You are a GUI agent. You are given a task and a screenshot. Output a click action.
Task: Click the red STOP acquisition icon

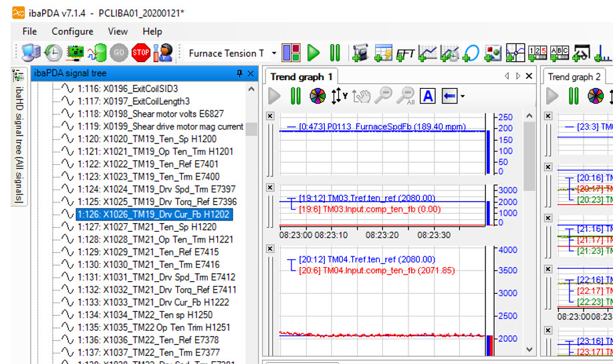141,53
